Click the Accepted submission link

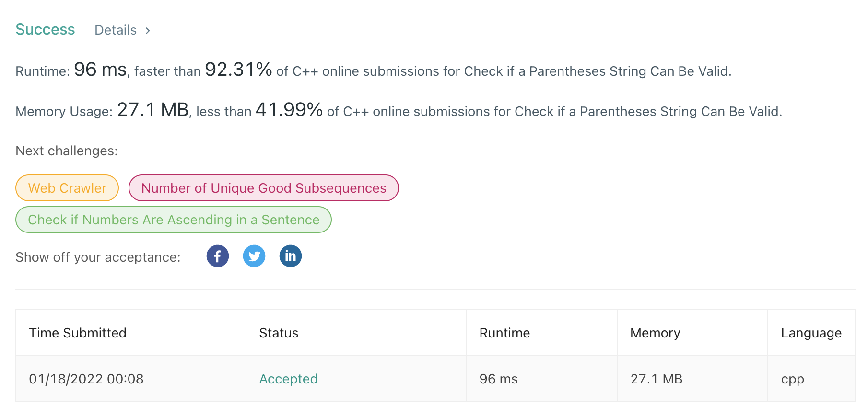pos(288,378)
